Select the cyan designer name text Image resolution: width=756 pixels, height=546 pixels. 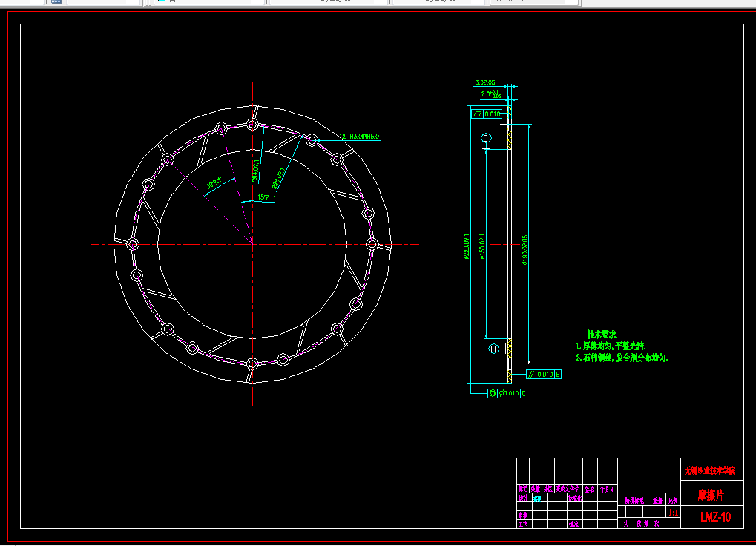point(537,499)
